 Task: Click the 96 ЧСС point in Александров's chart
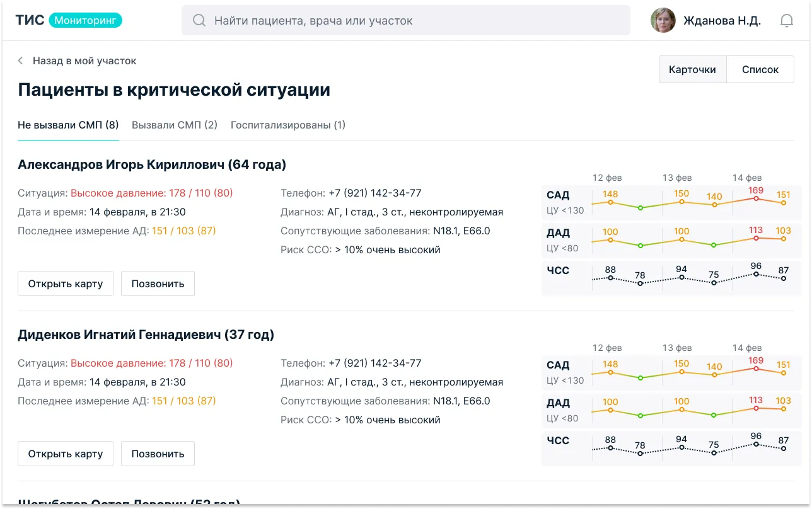756,274
